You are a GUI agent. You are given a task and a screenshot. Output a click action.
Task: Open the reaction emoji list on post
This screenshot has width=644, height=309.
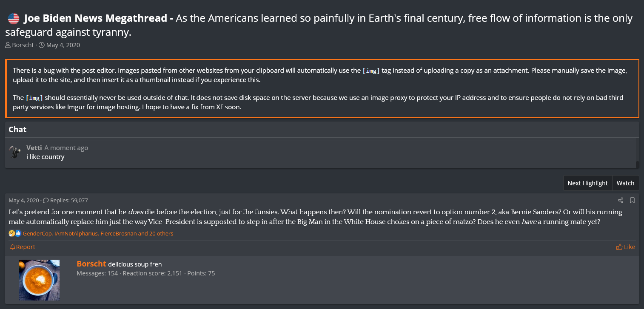[x=15, y=233]
